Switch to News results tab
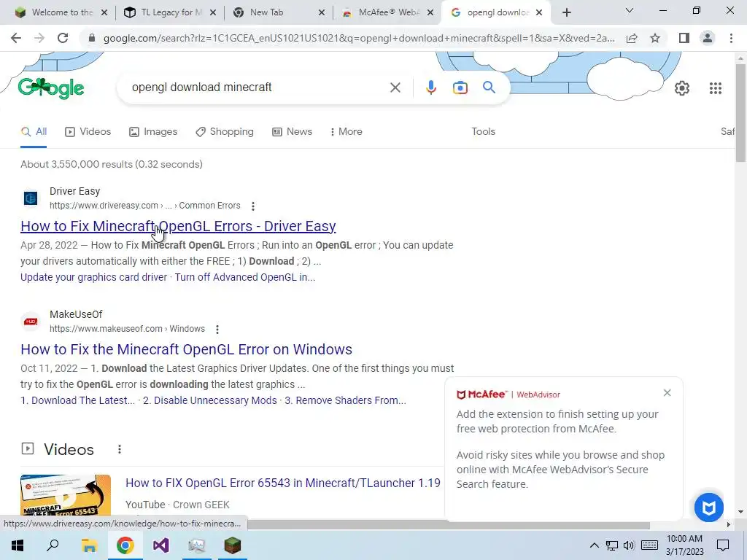Viewport: 747px width, 560px height. pos(292,132)
